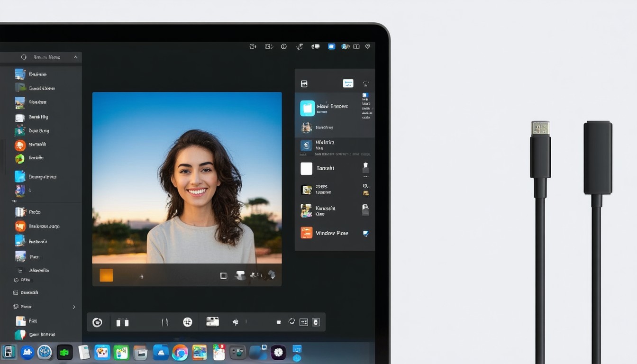Click the blue highlighted icon in top menu bar
Image resolution: width=637 pixels, height=364 pixels.
(331, 46)
